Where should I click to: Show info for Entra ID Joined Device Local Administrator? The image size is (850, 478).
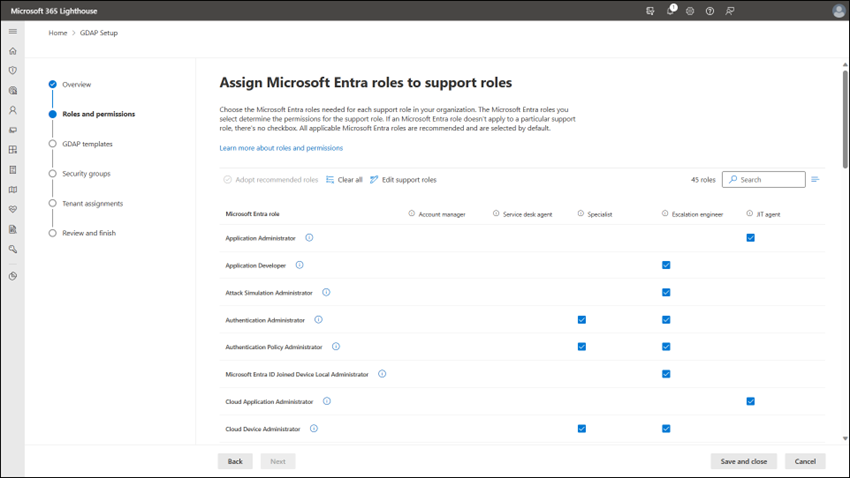[x=382, y=374]
